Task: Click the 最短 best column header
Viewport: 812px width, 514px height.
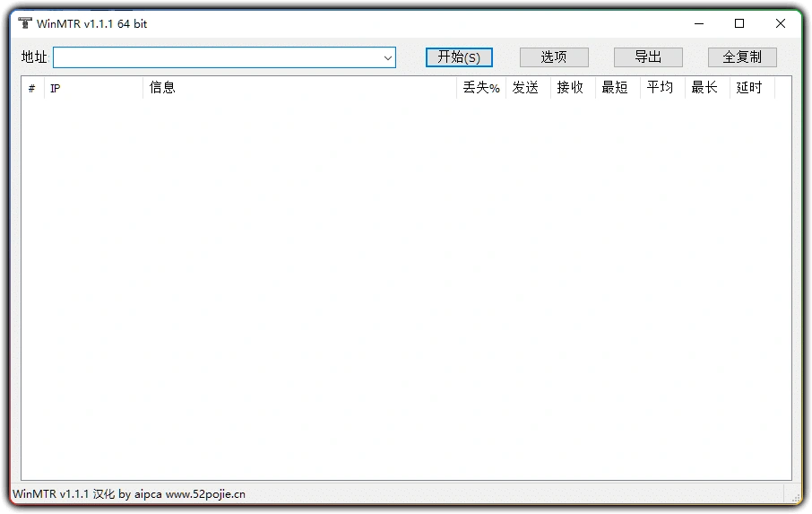Action: coord(618,88)
